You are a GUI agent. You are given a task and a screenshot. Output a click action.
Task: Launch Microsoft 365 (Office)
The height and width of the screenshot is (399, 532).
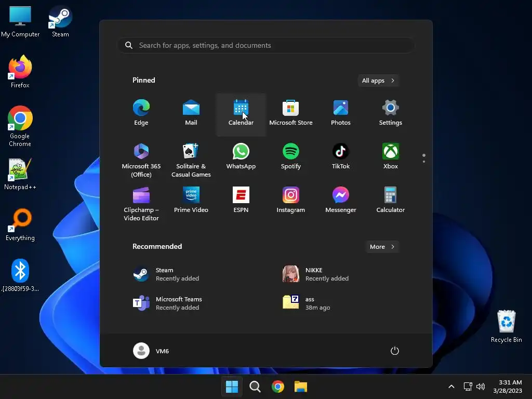tap(141, 160)
